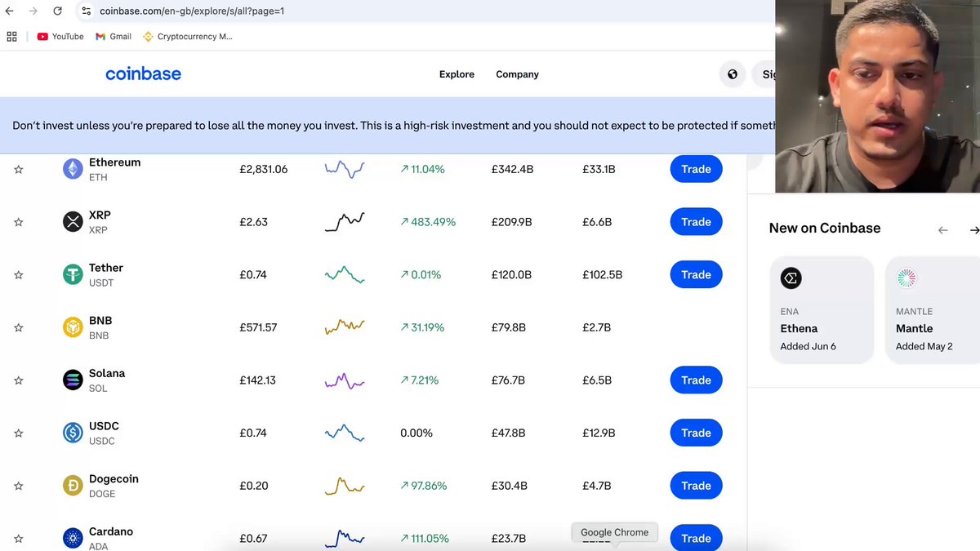980x551 pixels.
Task: Open the Mantle new listing card
Action: coord(933,310)
